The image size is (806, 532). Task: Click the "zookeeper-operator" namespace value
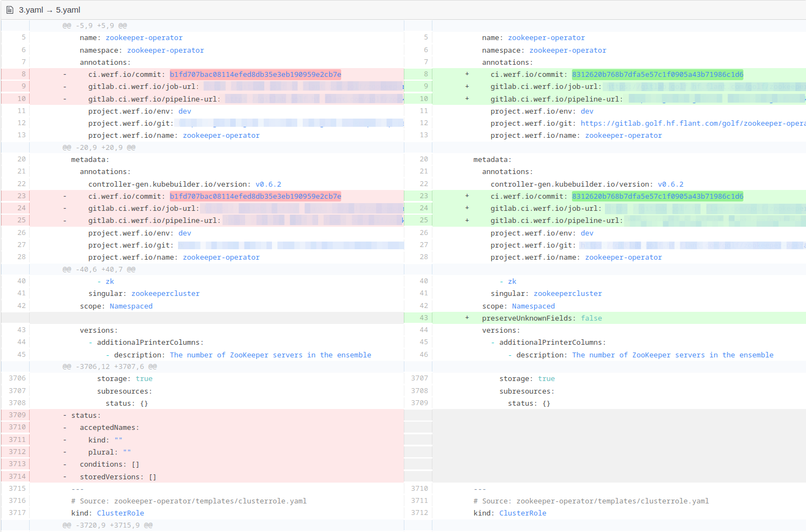click(165, 49)
